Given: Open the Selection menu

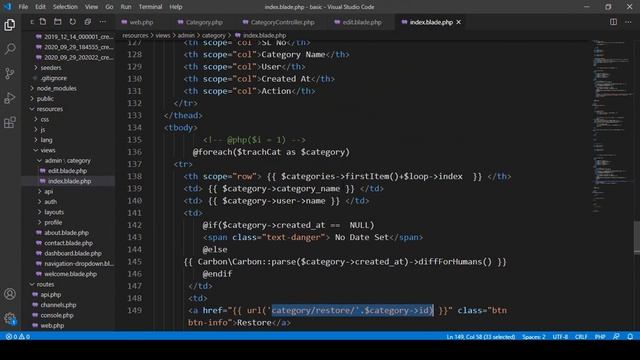Looking at the screenshot, I should 65,7.
